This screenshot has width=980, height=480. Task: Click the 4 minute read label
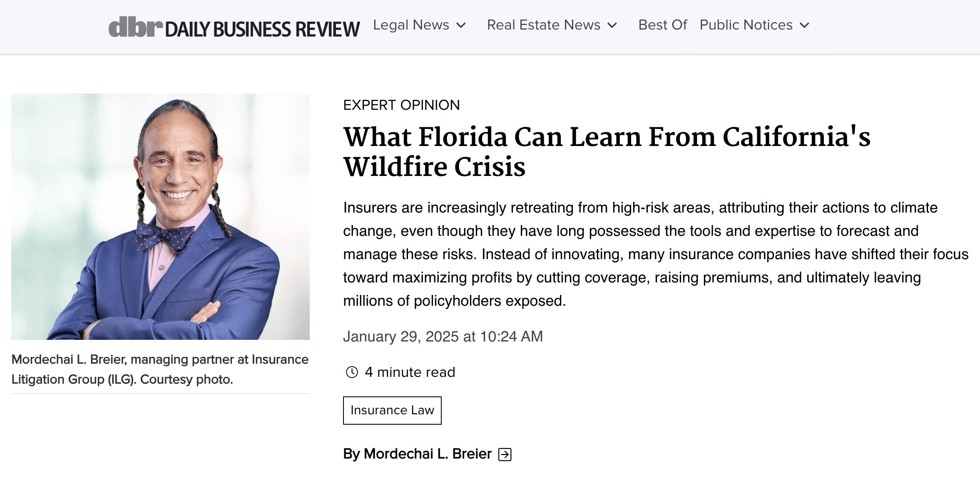[x=410, y=372]
